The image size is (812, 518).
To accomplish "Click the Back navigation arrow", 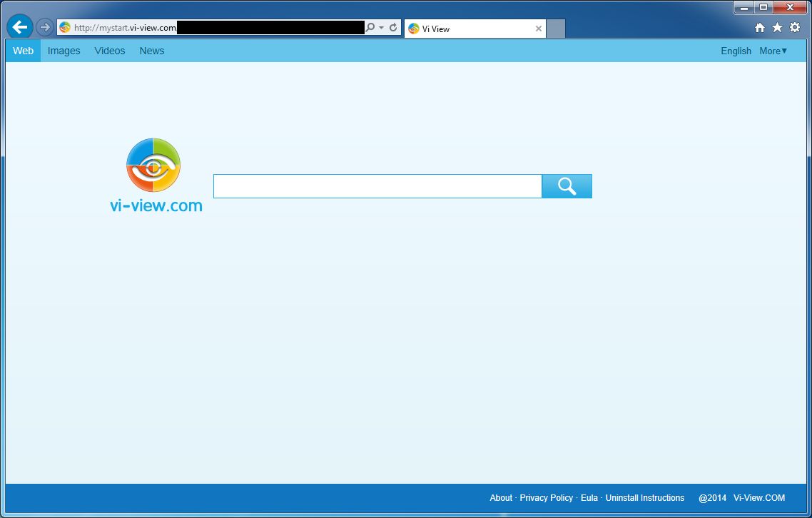I will (19, 26).
